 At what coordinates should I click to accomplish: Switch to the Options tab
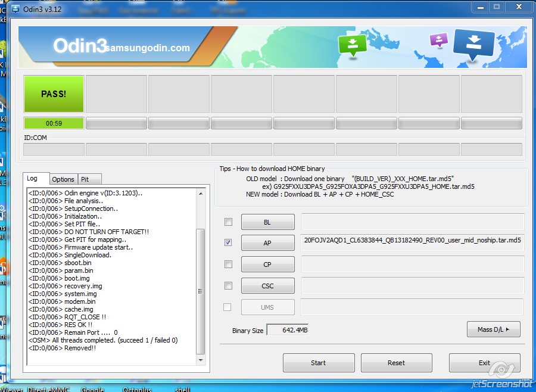pyautogui.click(x=63, y=179)
